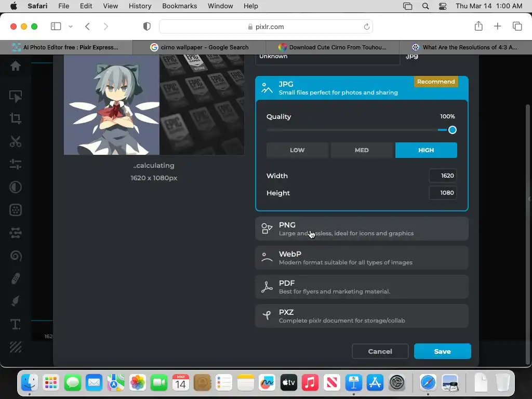Click the Save button
This screenshot has width=532, height=399.
[443, 351]
